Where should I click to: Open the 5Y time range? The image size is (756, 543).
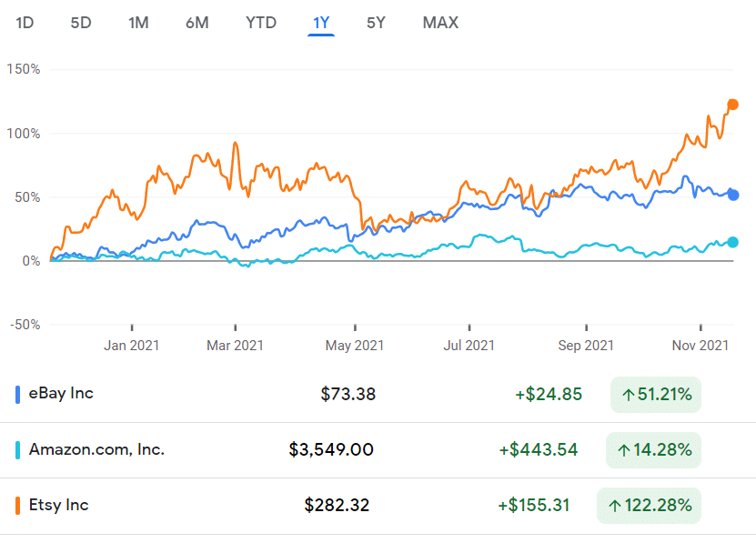(376, 23)
